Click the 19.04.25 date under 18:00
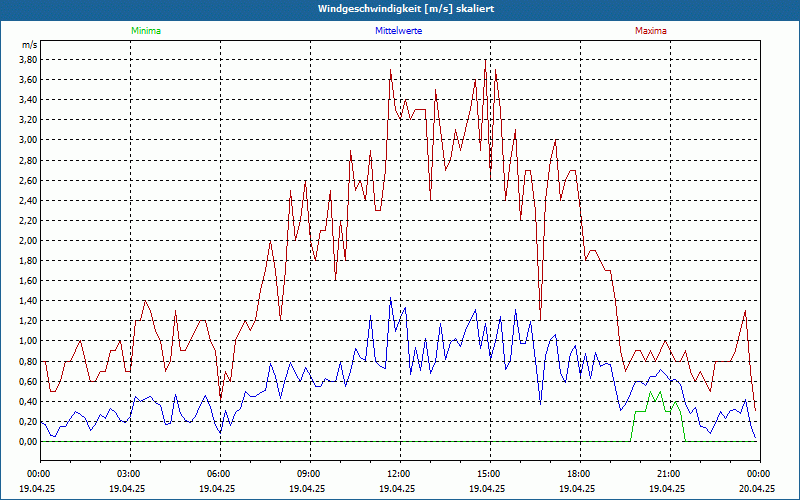Viewport: 800px width, 500px height. (577, 488)
